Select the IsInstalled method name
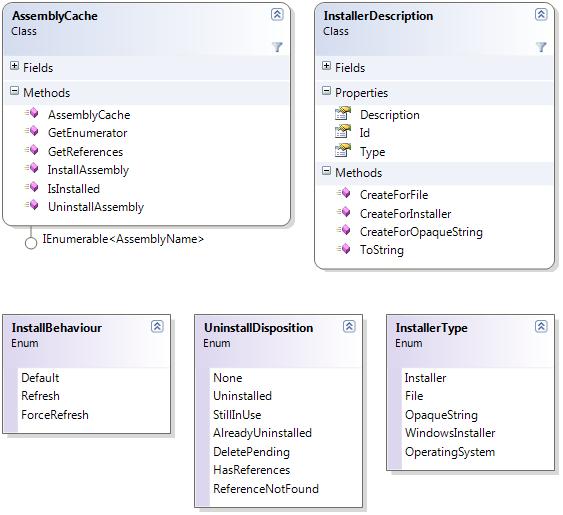563x515 pixels. pos(74,189)
